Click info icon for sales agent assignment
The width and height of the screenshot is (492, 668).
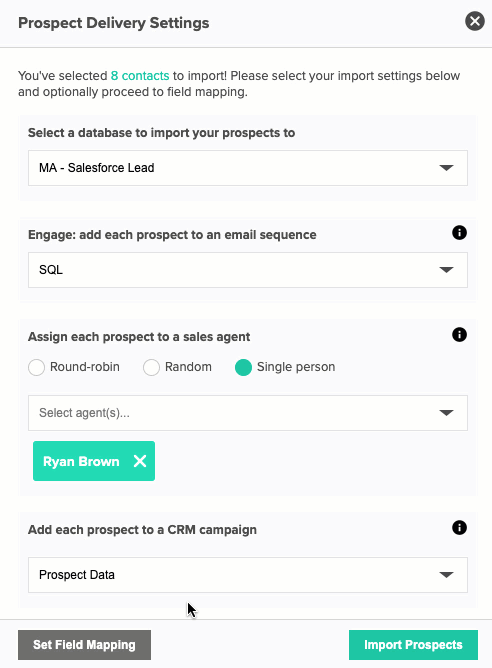click(459, 334)
